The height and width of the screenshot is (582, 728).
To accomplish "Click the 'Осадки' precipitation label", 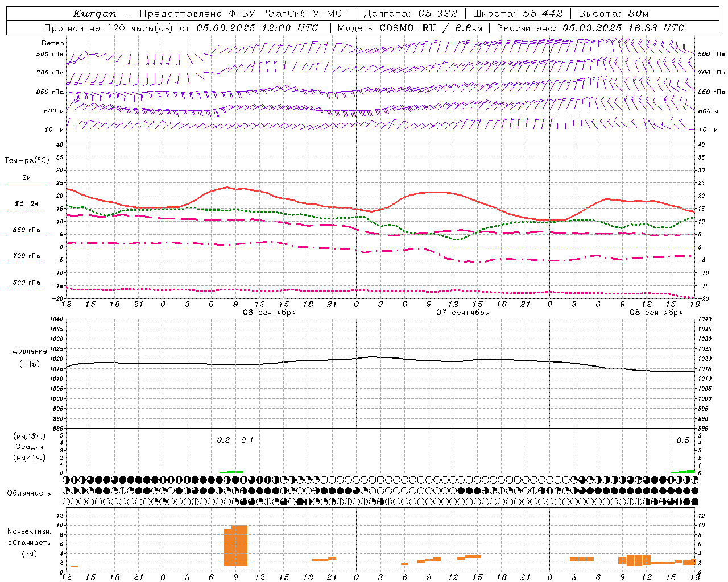I will pos(29,447).
